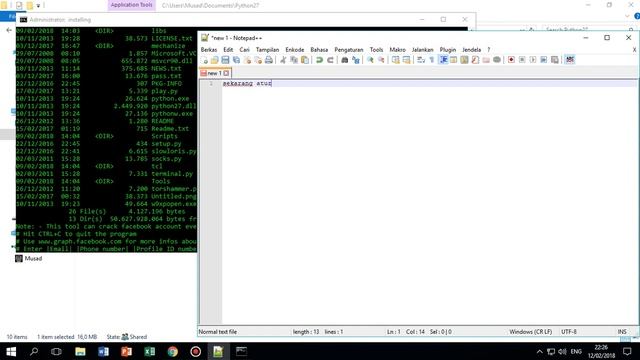This screenshot has height=360, width=640.
Task: Toggle INS overwrite mode in status bar
Action: (x=622, y=332)
